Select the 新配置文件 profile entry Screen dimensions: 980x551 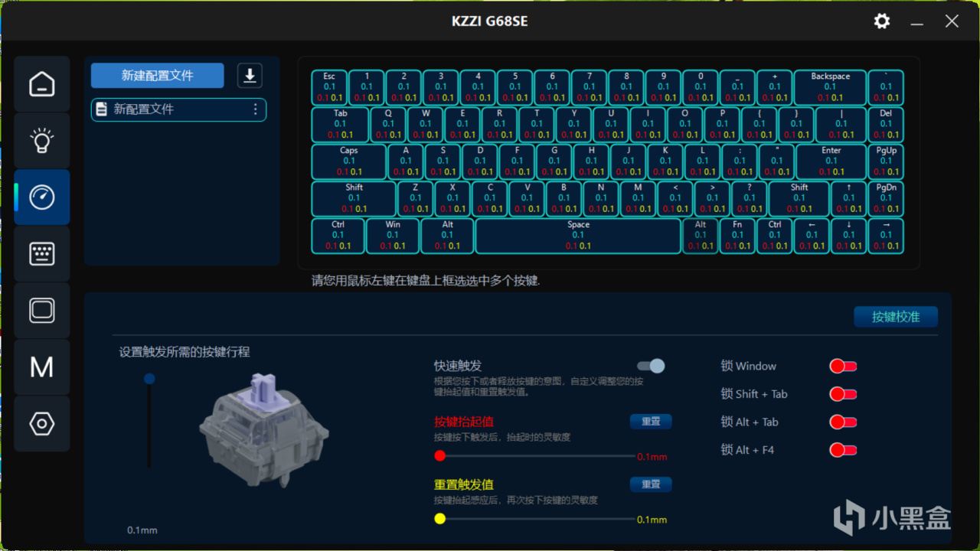178,109
